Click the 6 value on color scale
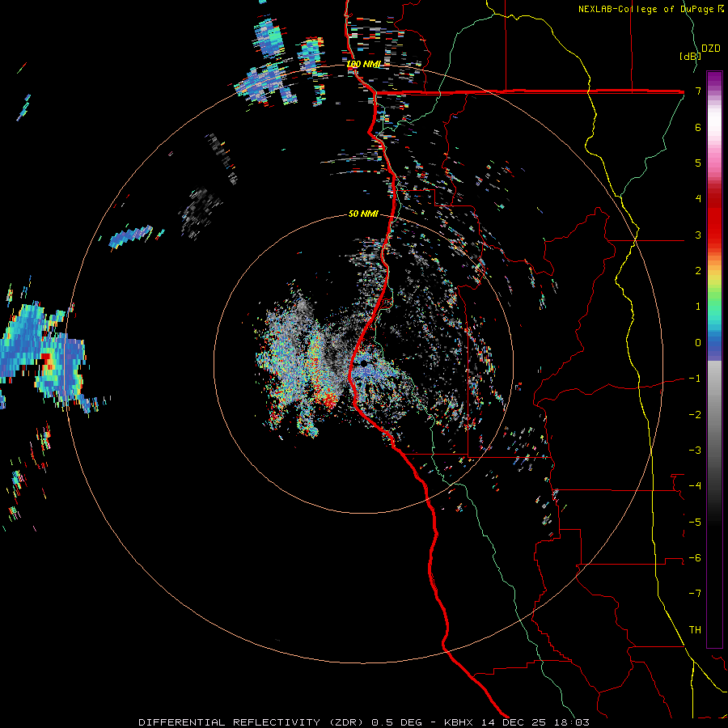The image size is (728, 728). [x=698, y=127]
